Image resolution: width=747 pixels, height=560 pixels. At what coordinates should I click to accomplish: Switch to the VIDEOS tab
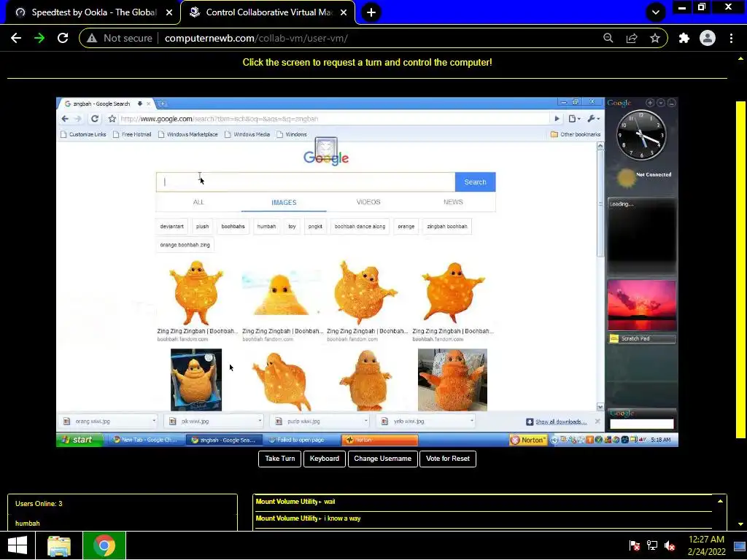368,203
